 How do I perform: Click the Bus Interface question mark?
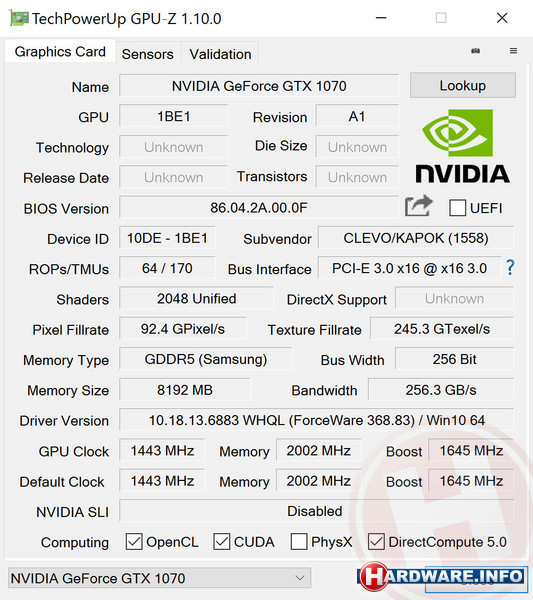point(510,267)
